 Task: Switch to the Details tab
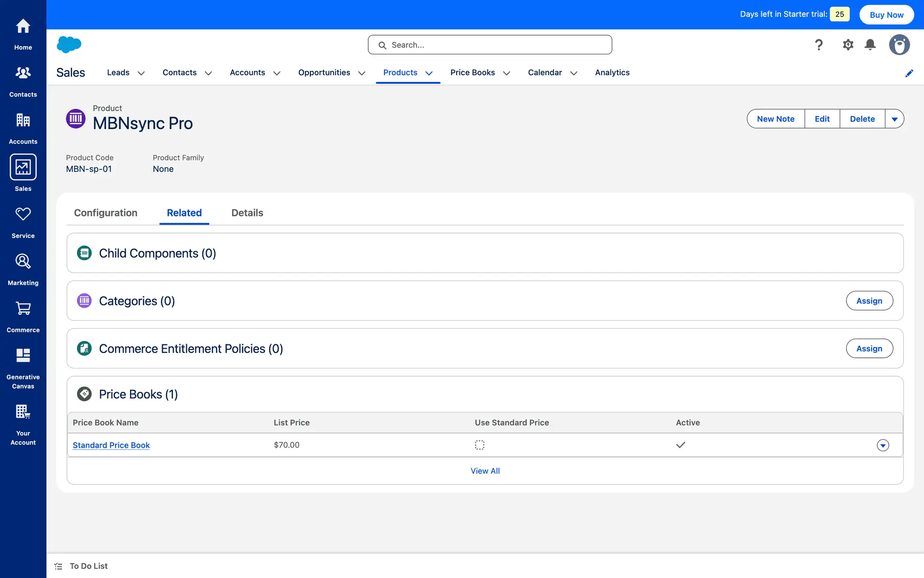(247, 213)
